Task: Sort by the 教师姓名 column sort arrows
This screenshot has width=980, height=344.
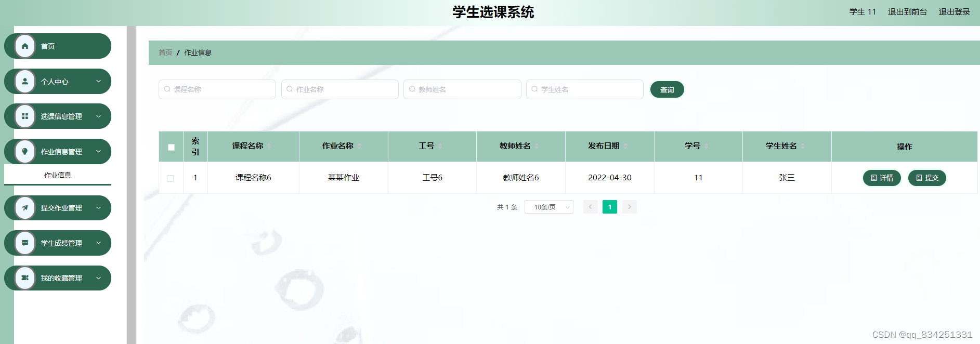Action: [537, 146]
